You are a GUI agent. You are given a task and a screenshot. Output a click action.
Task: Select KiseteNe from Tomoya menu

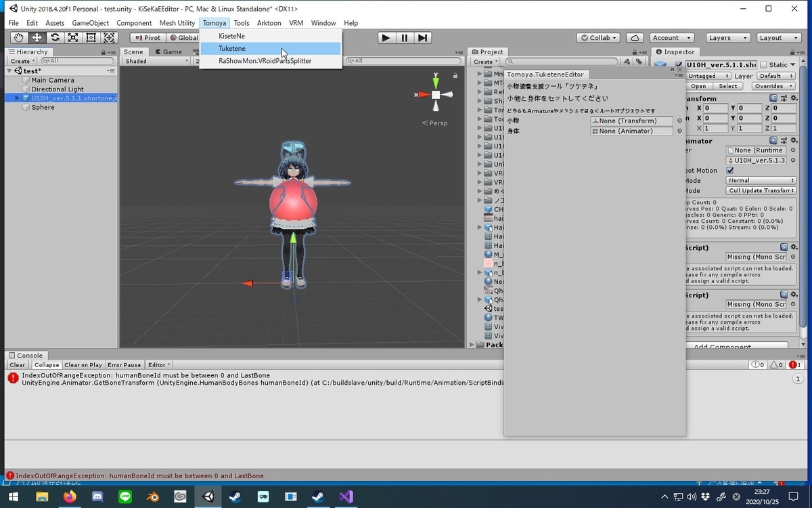[x=271, y=36]
